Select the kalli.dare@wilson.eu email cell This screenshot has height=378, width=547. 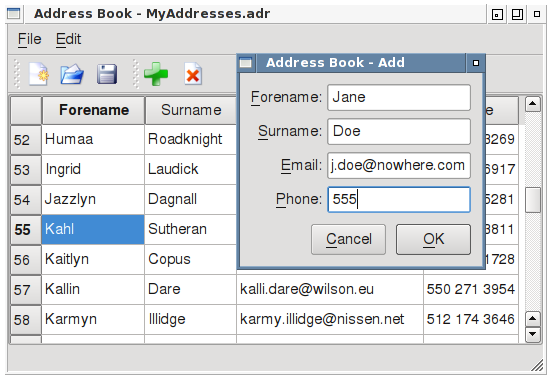(x=330, y=289)
